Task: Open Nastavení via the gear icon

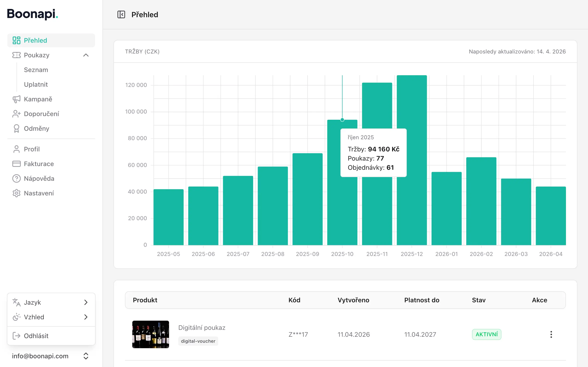Action: 16,193
